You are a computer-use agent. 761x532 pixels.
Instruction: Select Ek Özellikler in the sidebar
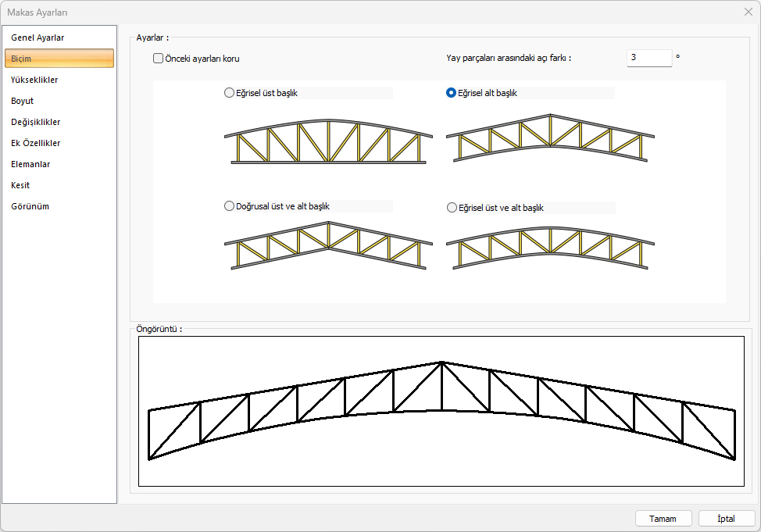tap(36, 143)
